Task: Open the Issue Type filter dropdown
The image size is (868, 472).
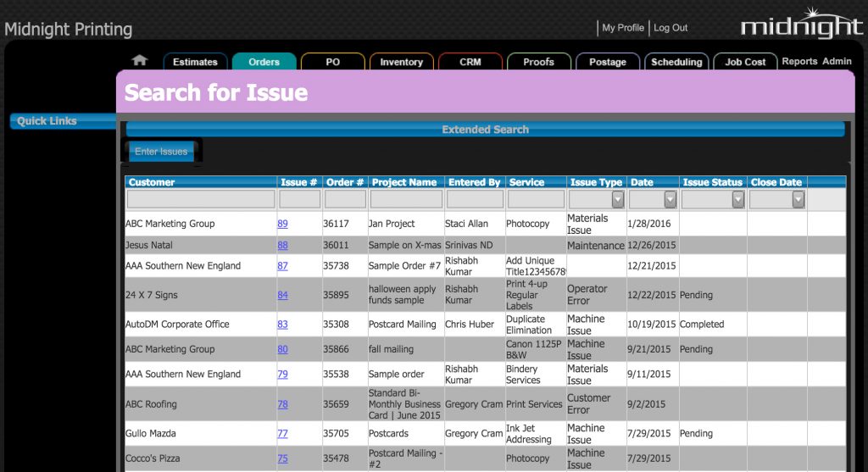Action: coord(618,199)
